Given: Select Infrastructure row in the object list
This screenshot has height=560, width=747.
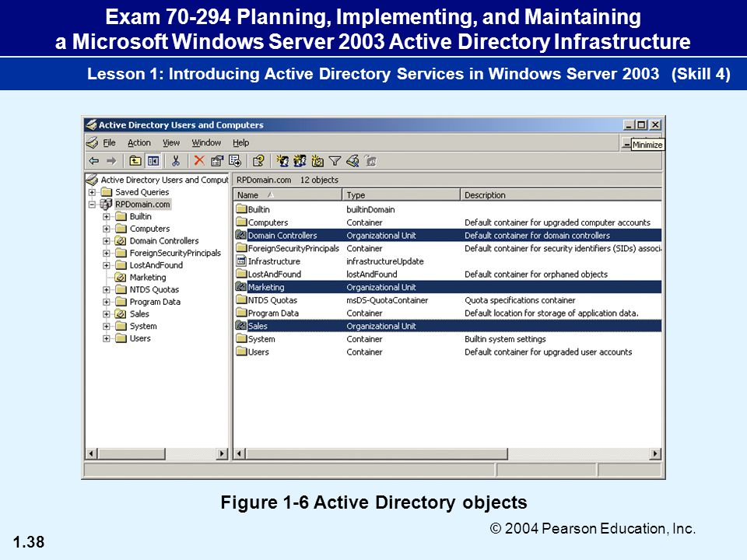Looking at the screenshot, I should click(x=448, y=261).
